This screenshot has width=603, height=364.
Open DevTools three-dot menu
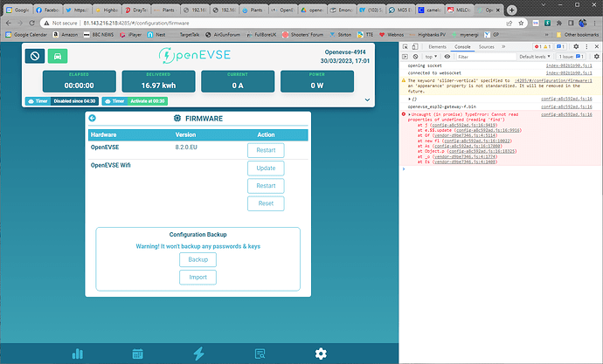pyautogui.click(x=586, y=46)
